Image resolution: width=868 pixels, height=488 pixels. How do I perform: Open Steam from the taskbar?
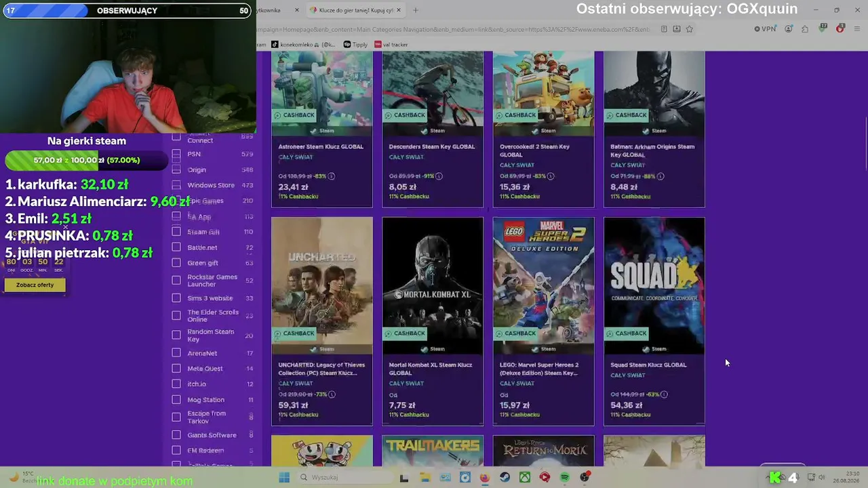click(x=505, y=477)
